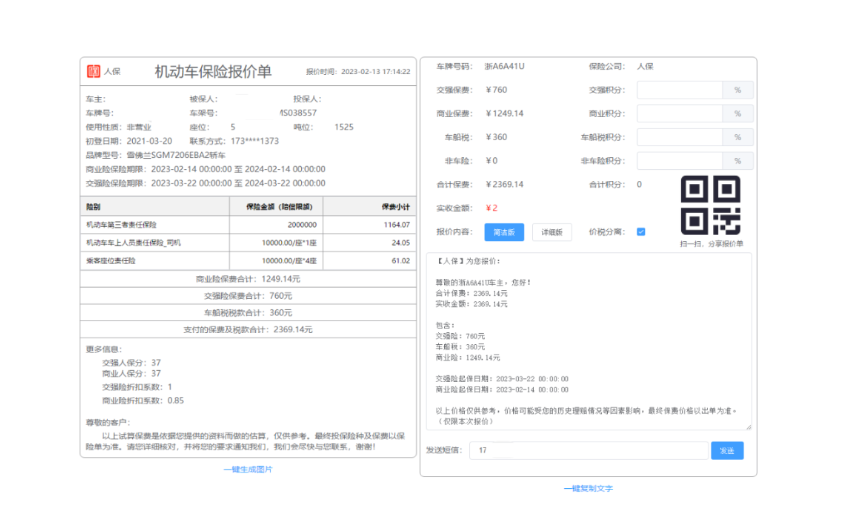Click the 一键复制文字 link
This screenshot has width=856, height=519.
[x=588, y=488]
